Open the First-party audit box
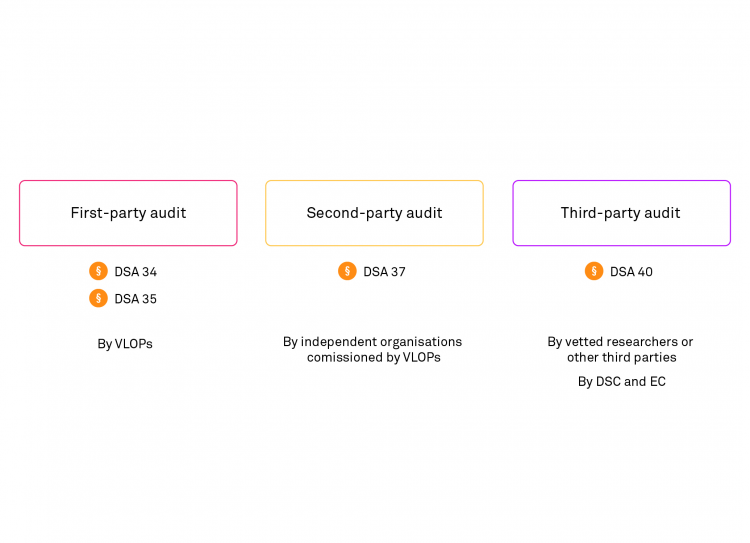Image resolution: width=750 pixels, height=543 pixels. tap(128, 213)
